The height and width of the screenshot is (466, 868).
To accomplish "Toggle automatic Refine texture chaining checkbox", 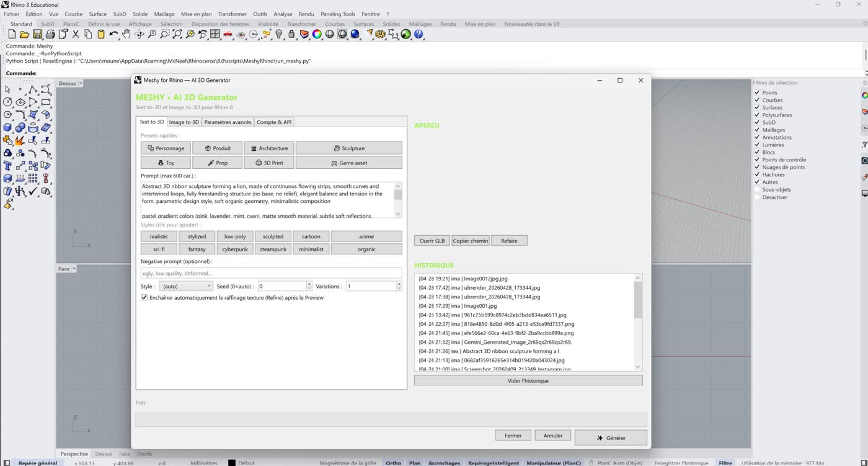I will (x=144, y=298).
